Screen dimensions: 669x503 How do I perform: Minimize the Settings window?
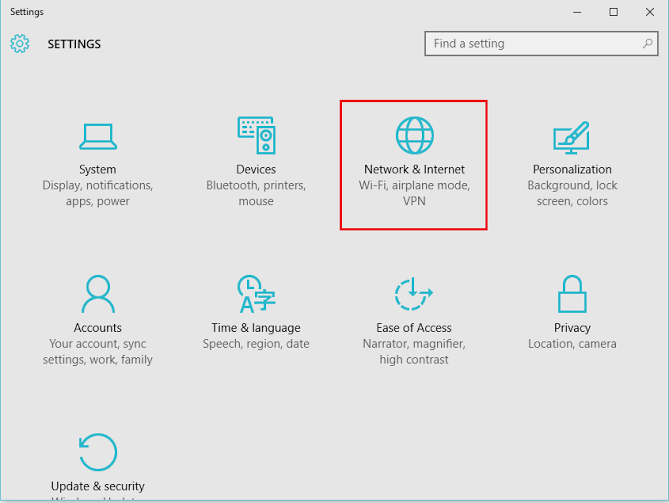(x=577, y=12)
